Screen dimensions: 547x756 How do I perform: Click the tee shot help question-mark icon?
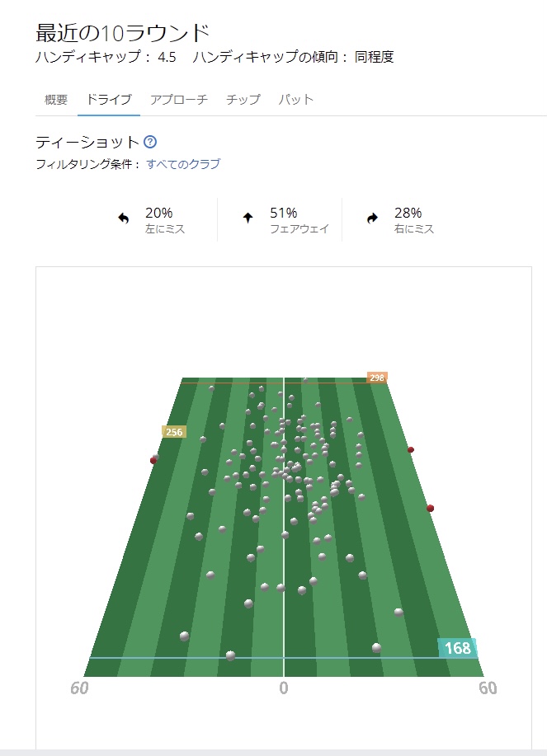tap(150, 143)
